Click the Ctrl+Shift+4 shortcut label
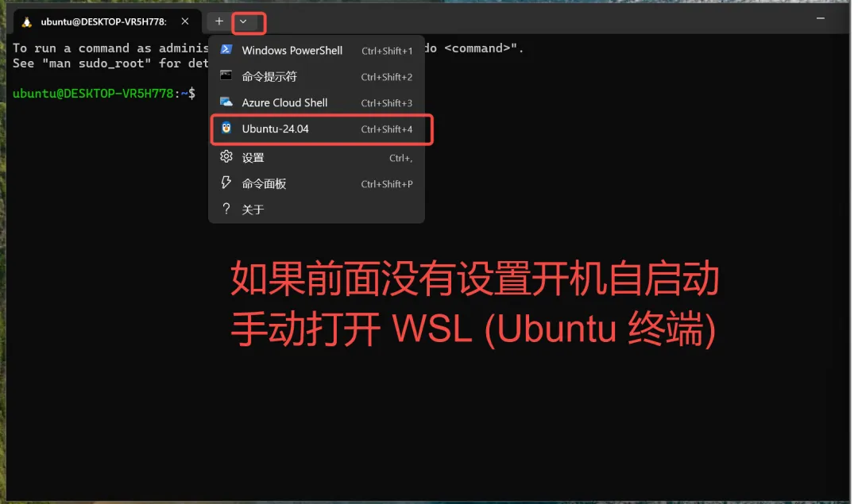The image size is (858, 504). (387, 129)
